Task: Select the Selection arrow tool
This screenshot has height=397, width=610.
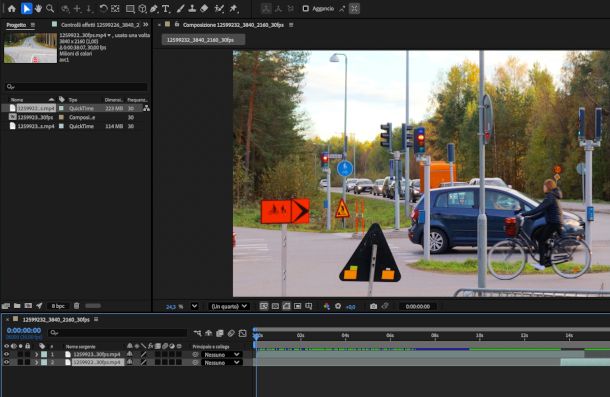Action: click(x=26, y=8)
